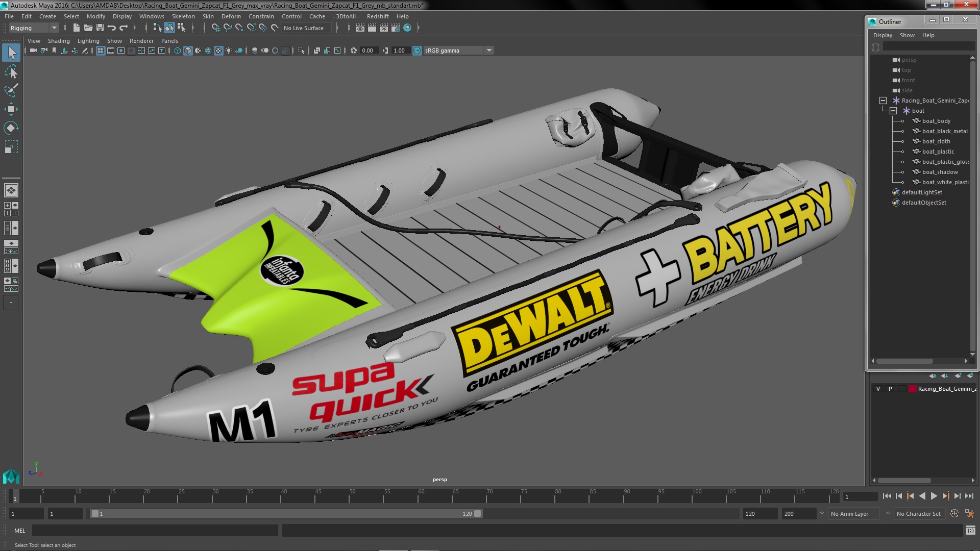The width and height of the screenshot is (980, 551).
Task: Toggle film gate display
Action: (110, 51)
